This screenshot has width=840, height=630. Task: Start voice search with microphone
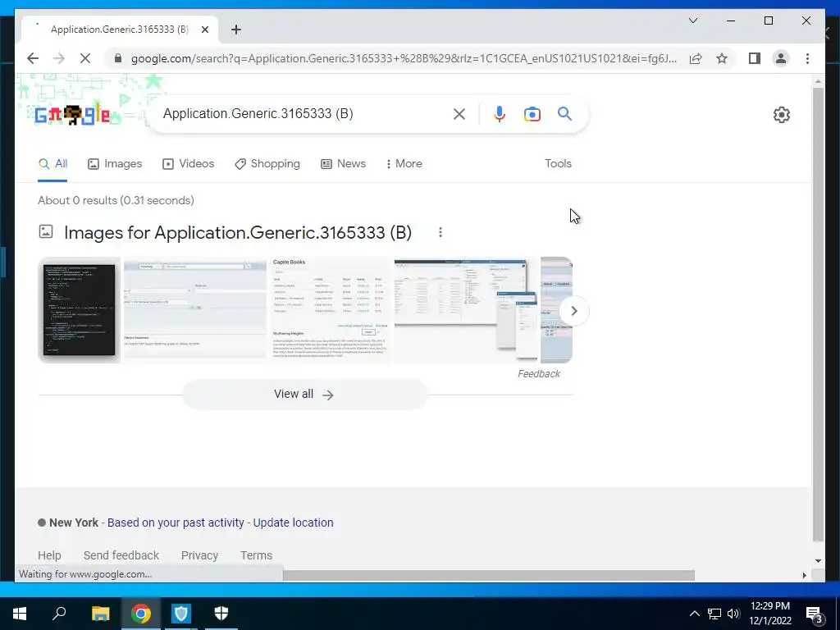pyautogui.click(x=500, y=113)
